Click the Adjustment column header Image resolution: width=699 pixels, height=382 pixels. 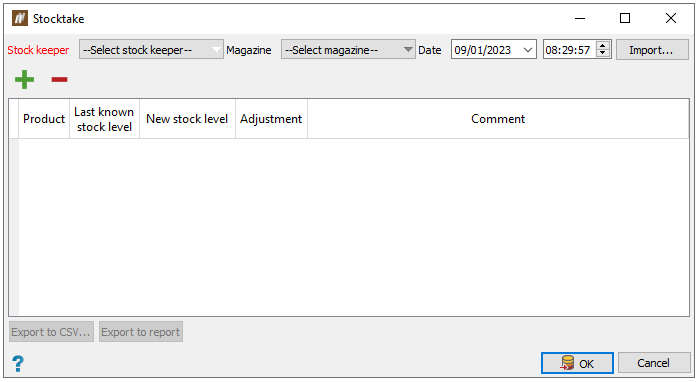271,119
